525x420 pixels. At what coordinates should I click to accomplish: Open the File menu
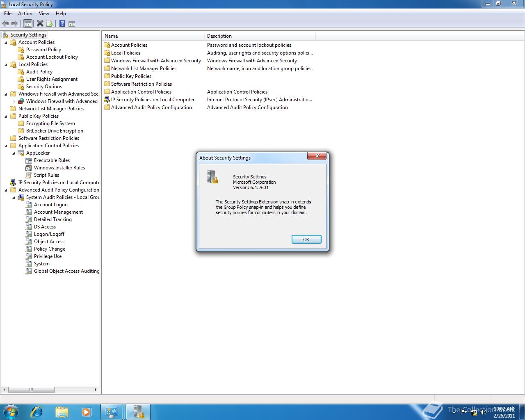[8, 14]
